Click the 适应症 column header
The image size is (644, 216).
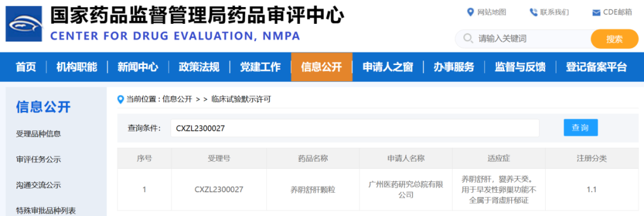click(x=499, y=158)
